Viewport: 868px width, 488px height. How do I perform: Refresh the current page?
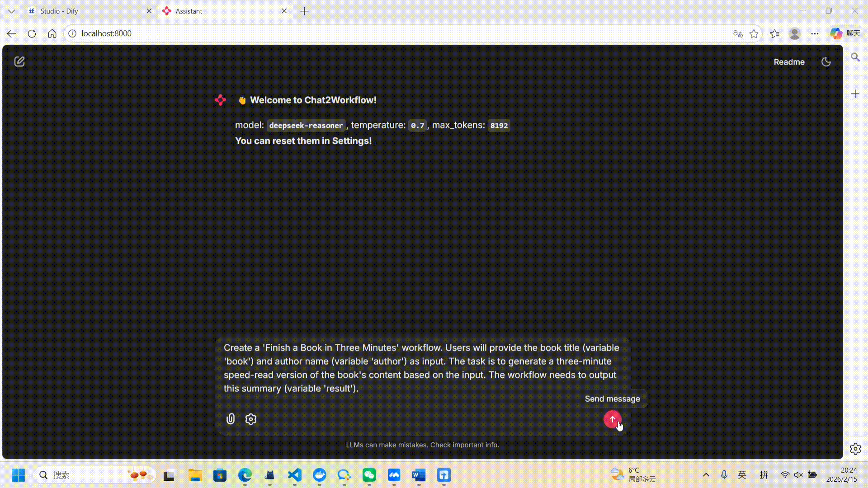click(32, 33)
